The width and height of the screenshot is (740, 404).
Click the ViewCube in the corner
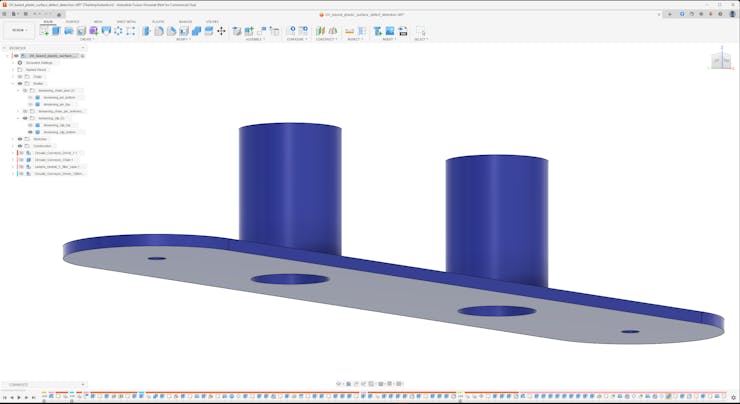pyautogui.click(x=719, y=61)
